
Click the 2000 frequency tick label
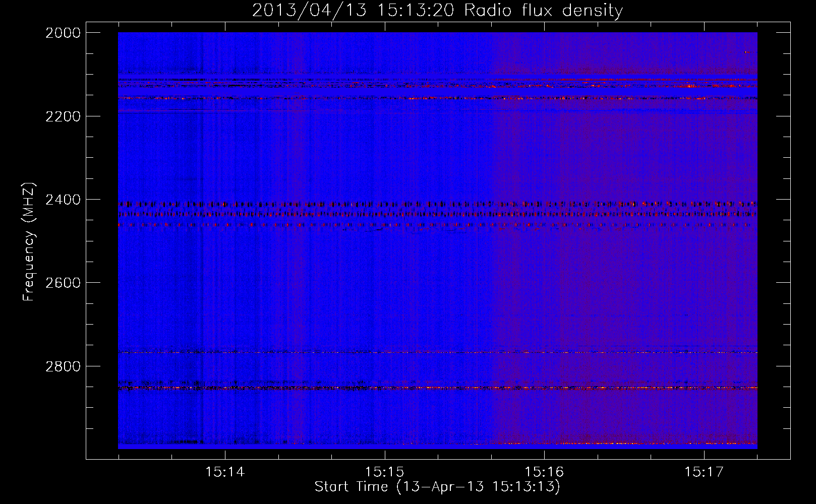pyautogui.click(x=63, y=33)
